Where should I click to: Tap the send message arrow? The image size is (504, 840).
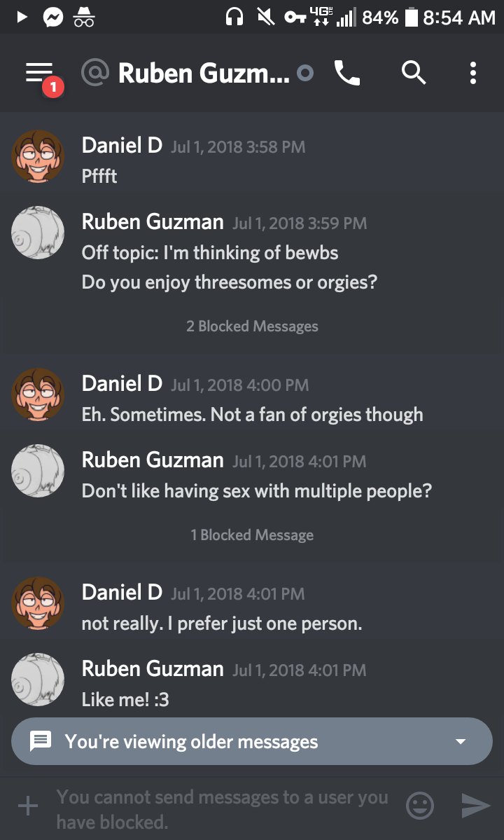click(x=476, y=806)
